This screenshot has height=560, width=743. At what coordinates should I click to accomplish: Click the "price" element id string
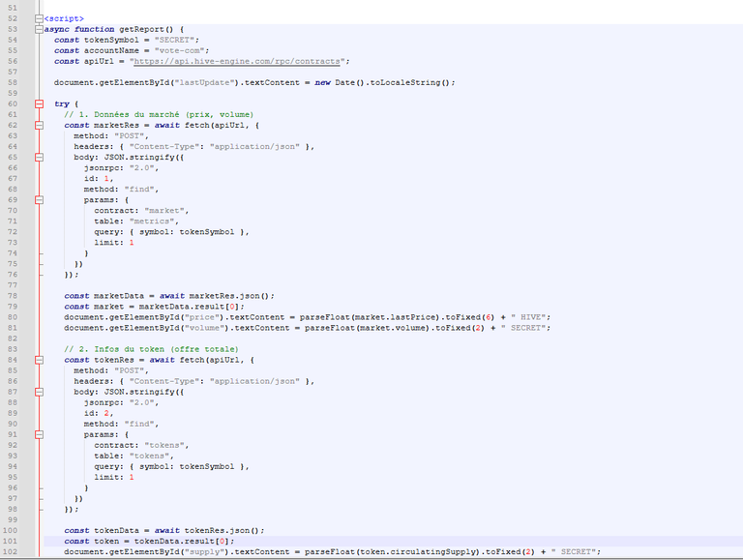pos(202,317)
